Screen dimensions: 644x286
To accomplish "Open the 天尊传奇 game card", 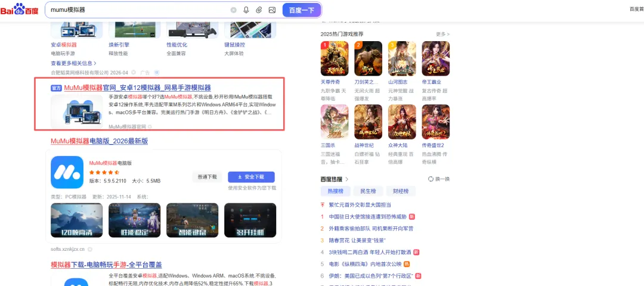I will 335,58.
